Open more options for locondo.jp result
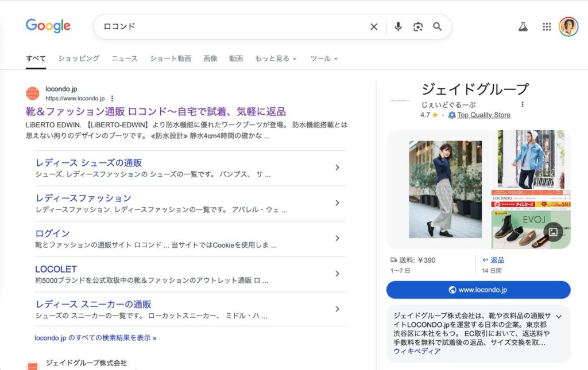The width and height of the screenshot is (588, 370). (113, 98)
